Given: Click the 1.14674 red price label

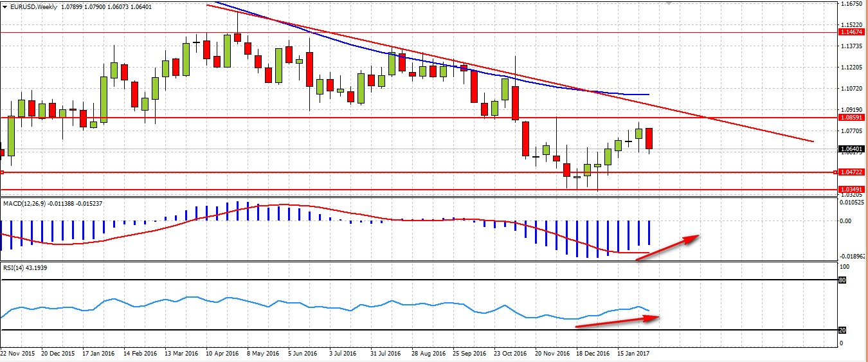Looking at the screenshot, I should coord(851,32).
